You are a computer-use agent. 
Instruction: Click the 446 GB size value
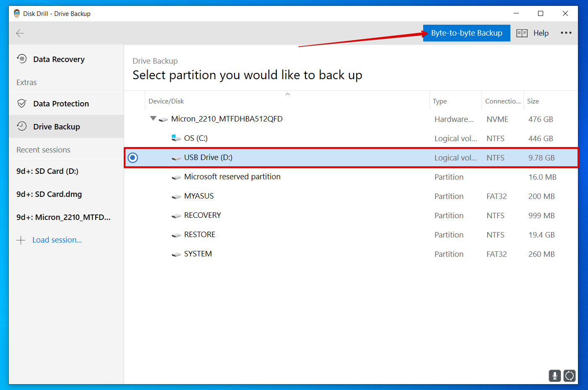point(541,139)
